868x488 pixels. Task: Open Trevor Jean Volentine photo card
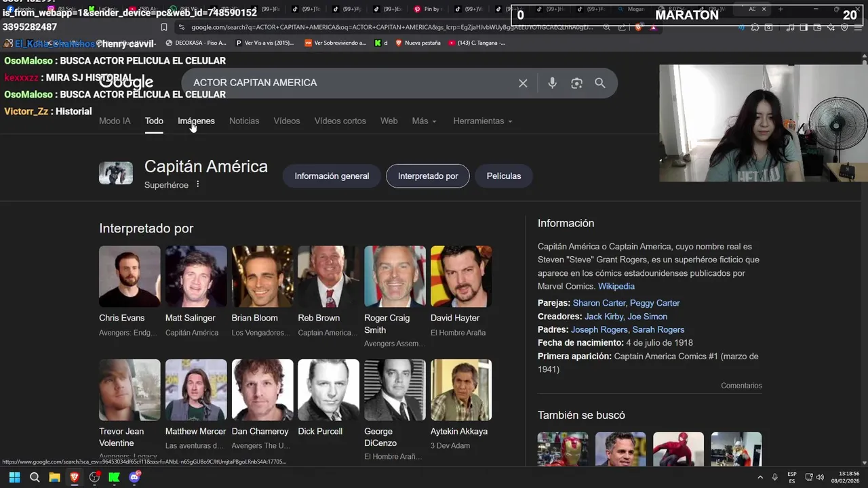[130, 390]
